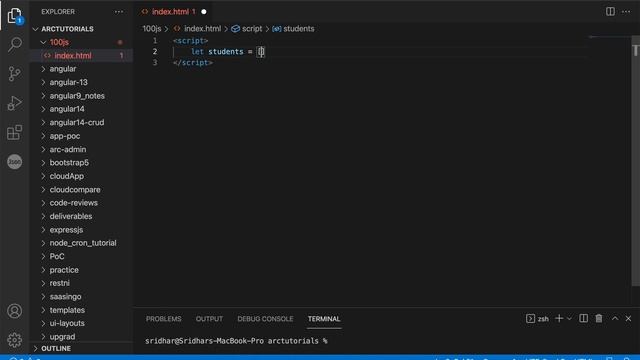
Task: Switch to the OUTPUT tab
Action: pyautogui.click(x=209, y=319)
